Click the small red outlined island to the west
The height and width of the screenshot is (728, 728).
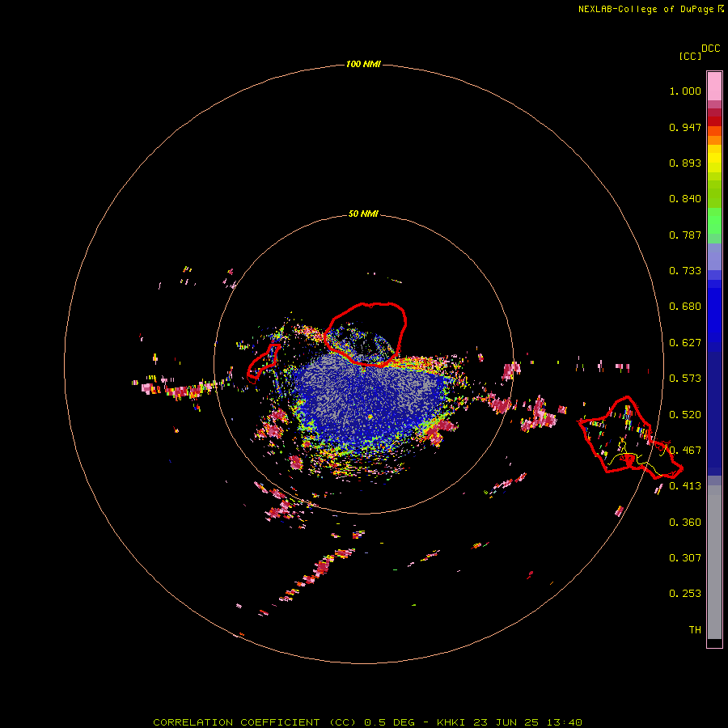[x=263, y=362]
